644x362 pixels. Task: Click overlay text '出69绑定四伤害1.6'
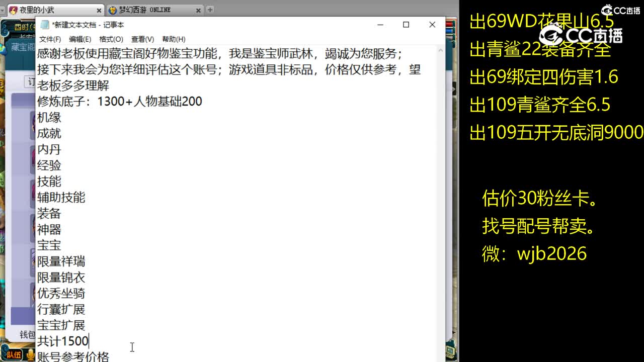click(544, 77)
